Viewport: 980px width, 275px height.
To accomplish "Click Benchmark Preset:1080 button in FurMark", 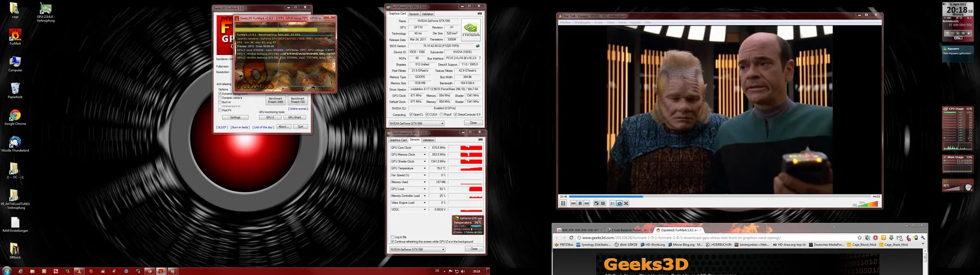I will [275, 101].
